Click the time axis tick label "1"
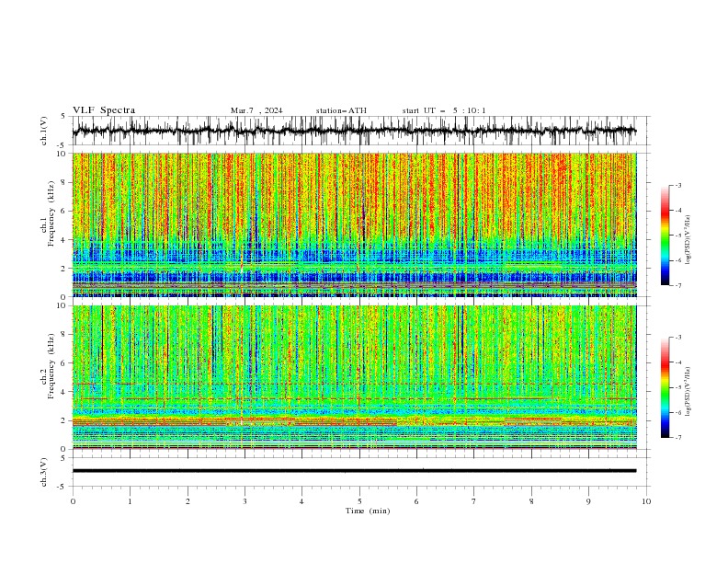This screenshot has width=728, height=563. coord(130,501)
